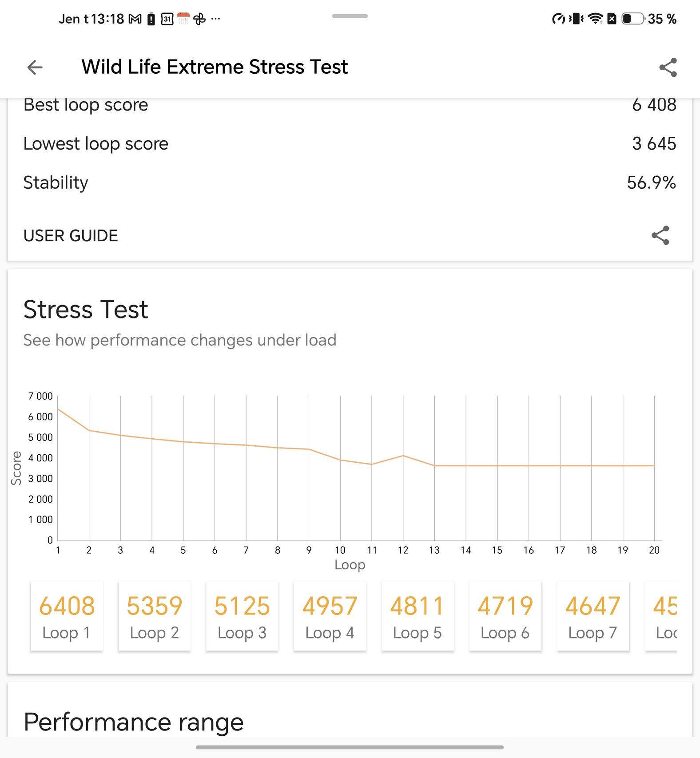Select the Loop 3 score card 5125
This screenshot has width=700, height=758.
[242, 616]
